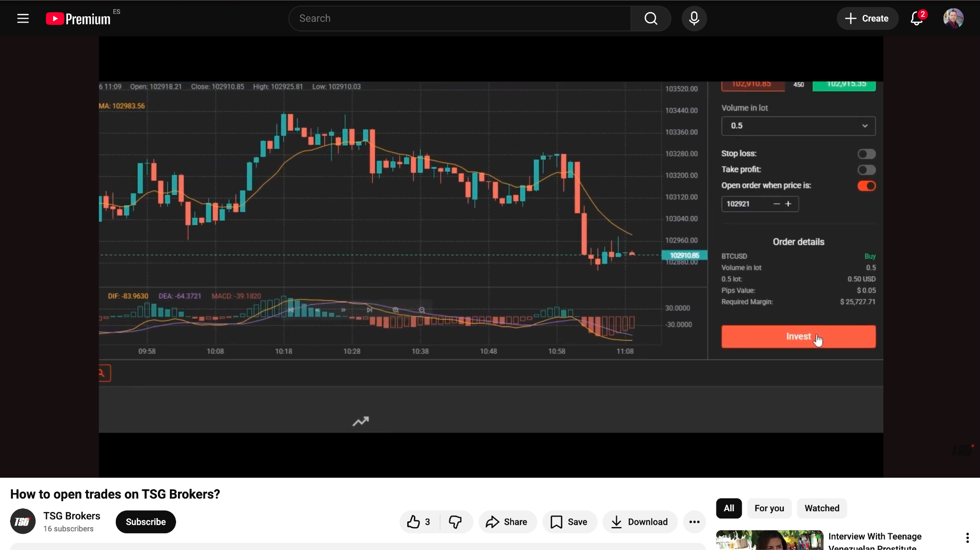
Task: Share this video
Action: click(x=507, y=522)
